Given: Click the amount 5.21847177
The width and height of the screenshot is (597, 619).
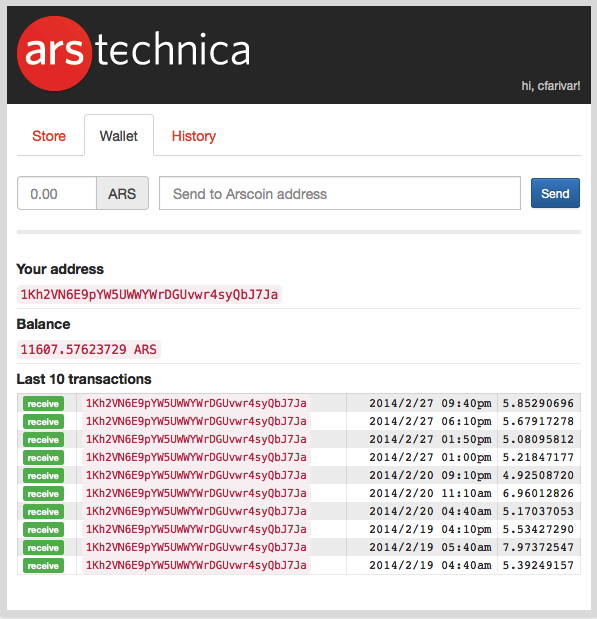Looking at the screenshot, I should point(538,457).
